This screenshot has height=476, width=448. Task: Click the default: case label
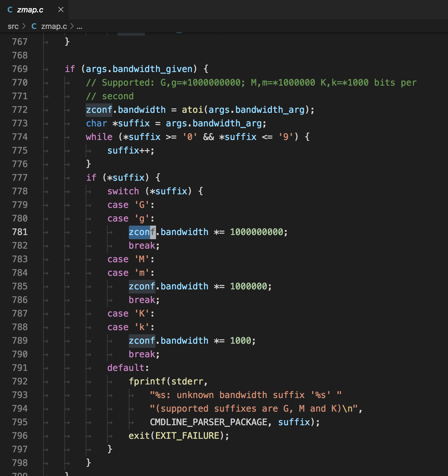tap(128, 368)
